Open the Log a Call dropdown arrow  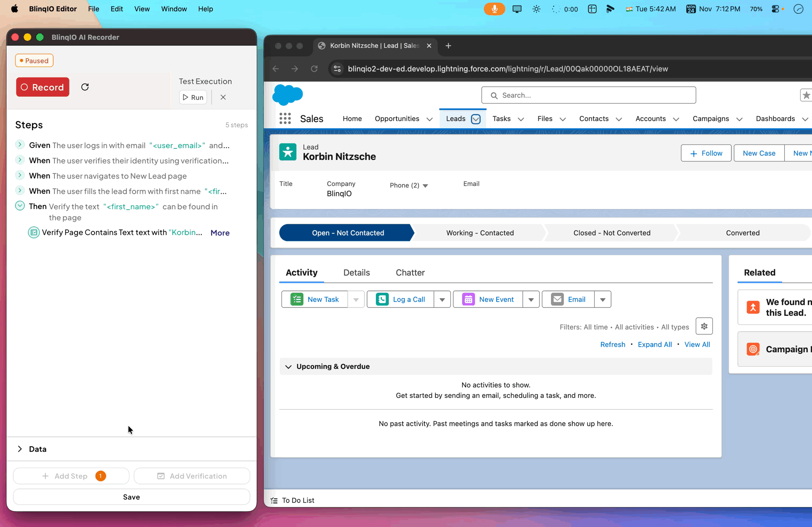[442, 300]
